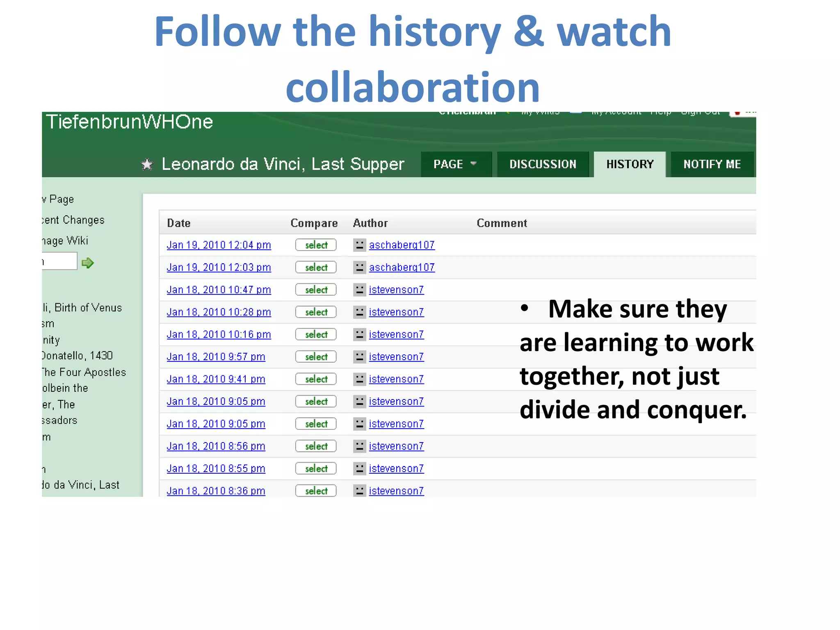Viewport: 840px width, 630px height.
Task: Click select for Jan 18 8:55 pm revision
Action: coord(316,468)
